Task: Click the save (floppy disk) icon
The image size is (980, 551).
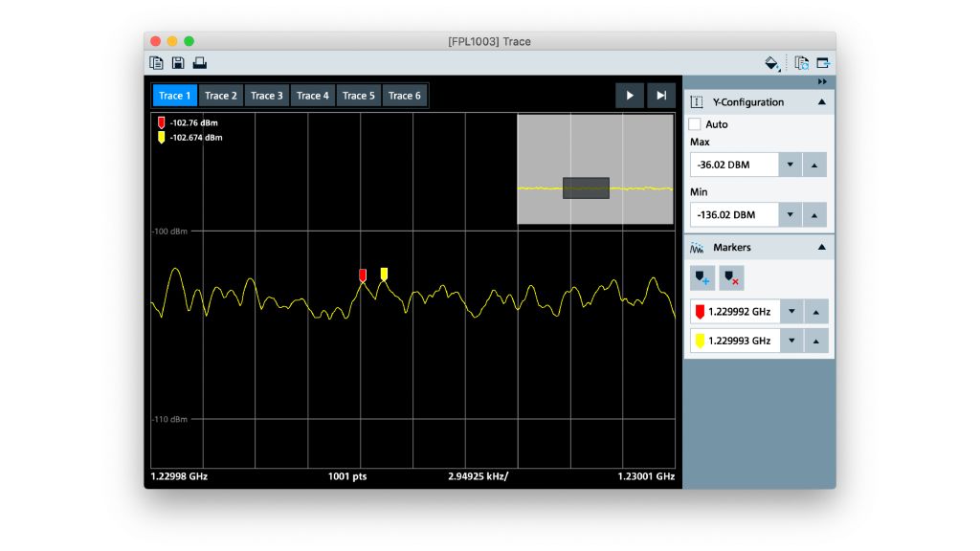Action: (x=178, y=63)
